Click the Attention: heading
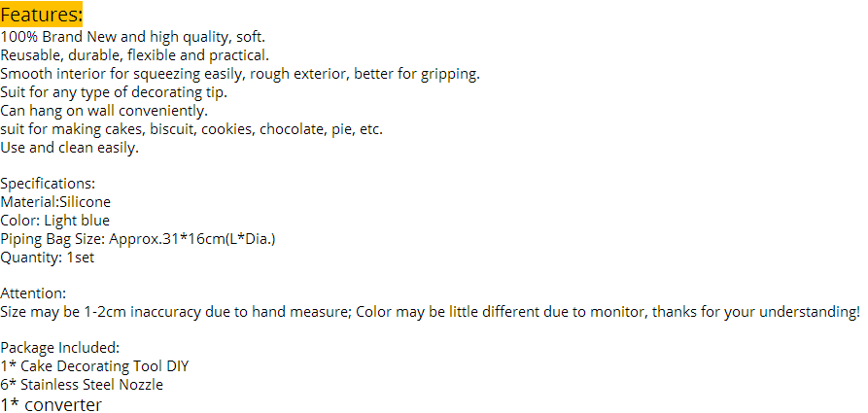This screenshot has height=413, width=868. click(x=33, y=293)
